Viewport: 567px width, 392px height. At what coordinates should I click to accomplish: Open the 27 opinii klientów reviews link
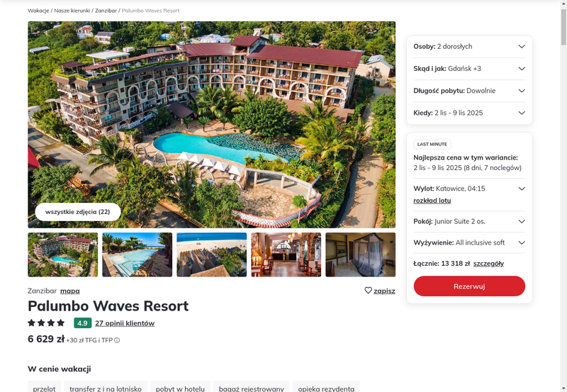pyautogui.click(x=125, y=323)
